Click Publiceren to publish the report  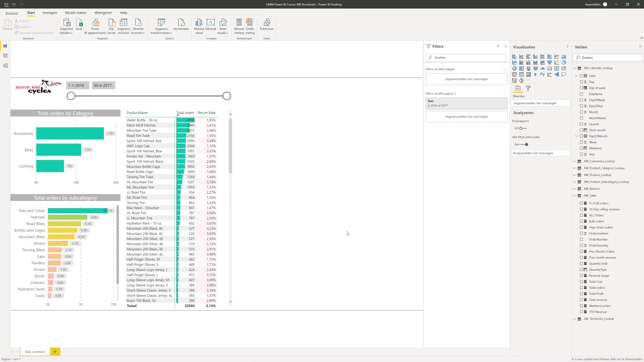point(267,25)
